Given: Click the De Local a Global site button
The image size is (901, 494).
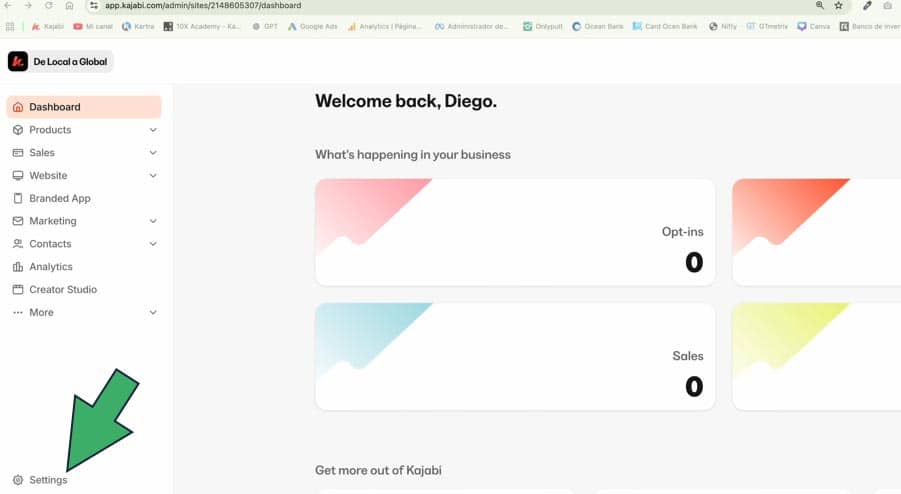Looking at the screenshot, I should pyautogui.click(x=60, y=62).
